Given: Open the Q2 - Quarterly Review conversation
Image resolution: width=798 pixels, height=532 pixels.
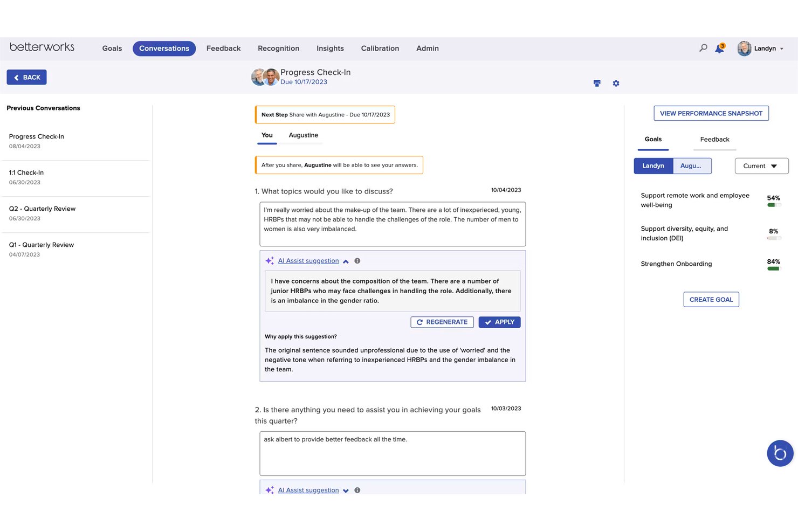Looking at the screenshot, I should 75,214.
